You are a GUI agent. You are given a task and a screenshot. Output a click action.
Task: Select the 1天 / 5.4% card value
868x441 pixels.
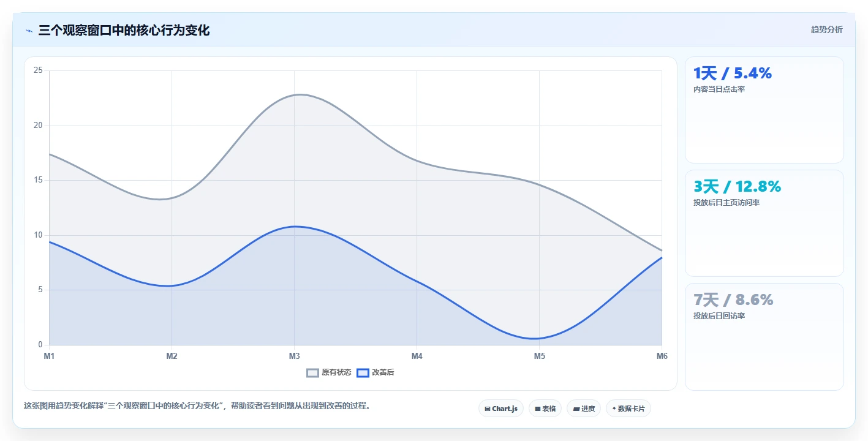point(733,73)
